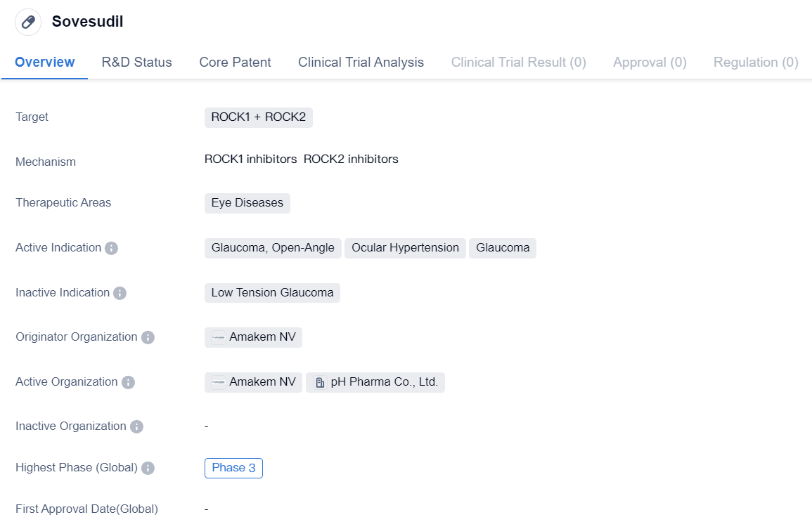Select the Ocular Hypertension indication tag

[405, 248]
